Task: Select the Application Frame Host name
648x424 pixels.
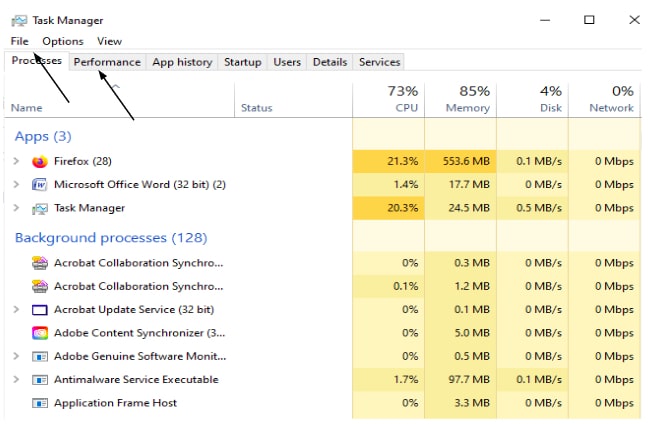Action: tap(115, 403)
